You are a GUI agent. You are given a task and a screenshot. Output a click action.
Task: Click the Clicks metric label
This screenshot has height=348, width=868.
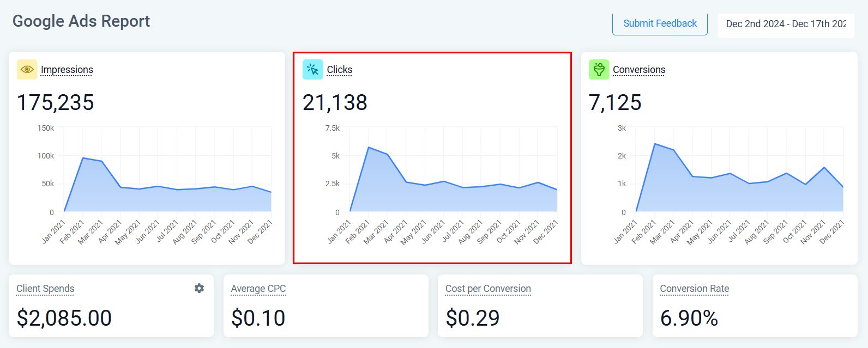pos(339,70)
